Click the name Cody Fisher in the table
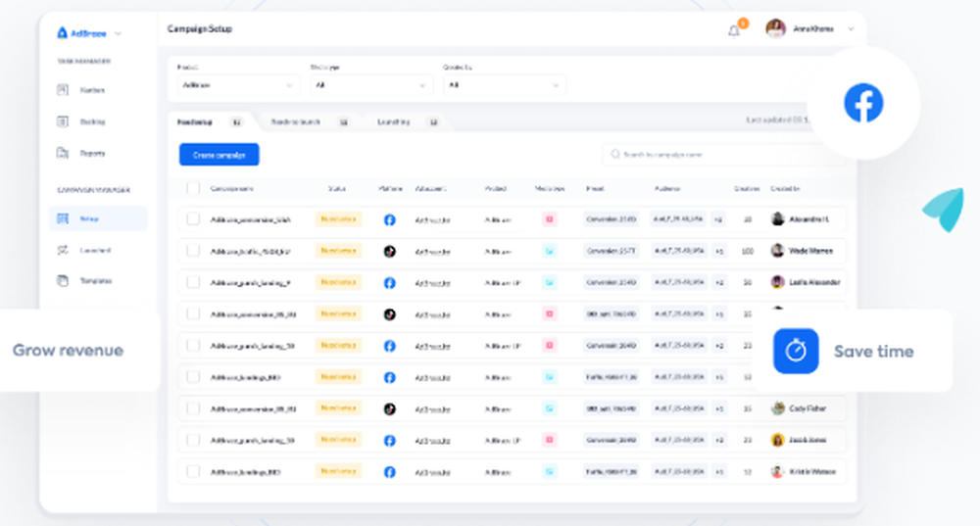 (808, 408)
